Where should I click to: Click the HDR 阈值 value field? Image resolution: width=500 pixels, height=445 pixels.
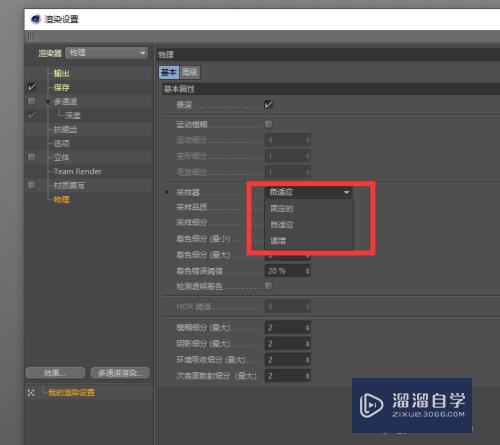[x=285, y=307]
